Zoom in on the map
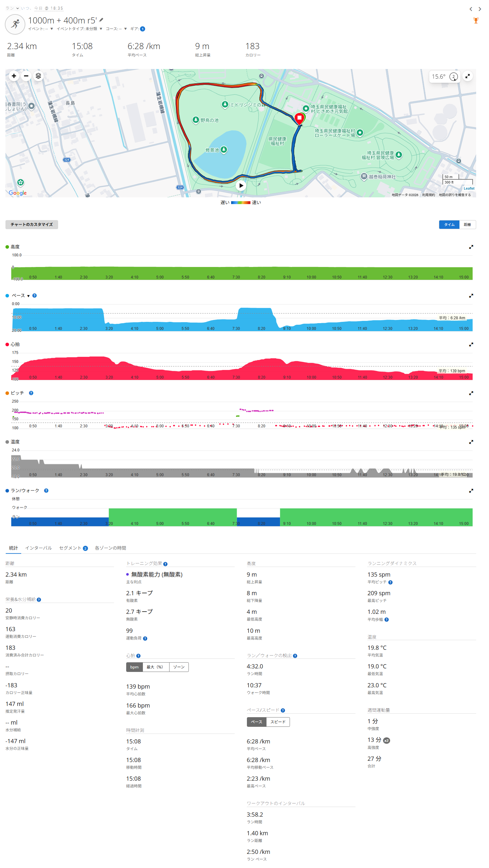The height and width of the screenshot is (868, 489). (14, 76)
